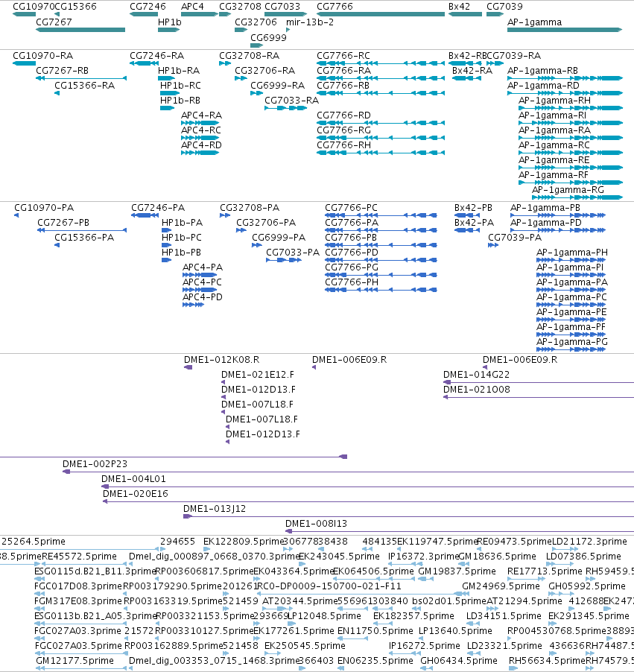This screenshot has width=634, height=672.
Task: Select EST GH06434.5prime
Action: [459, 661]
